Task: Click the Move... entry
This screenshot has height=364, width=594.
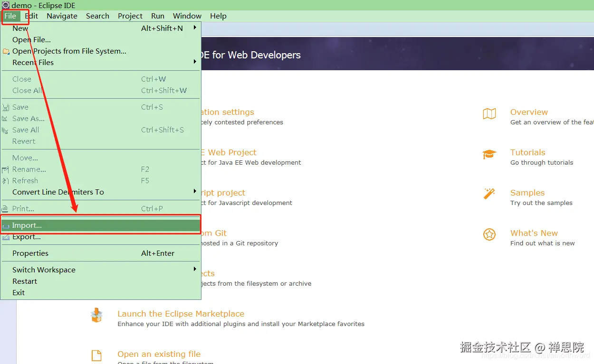Action: pyautogui.click(x=100, y=158)
